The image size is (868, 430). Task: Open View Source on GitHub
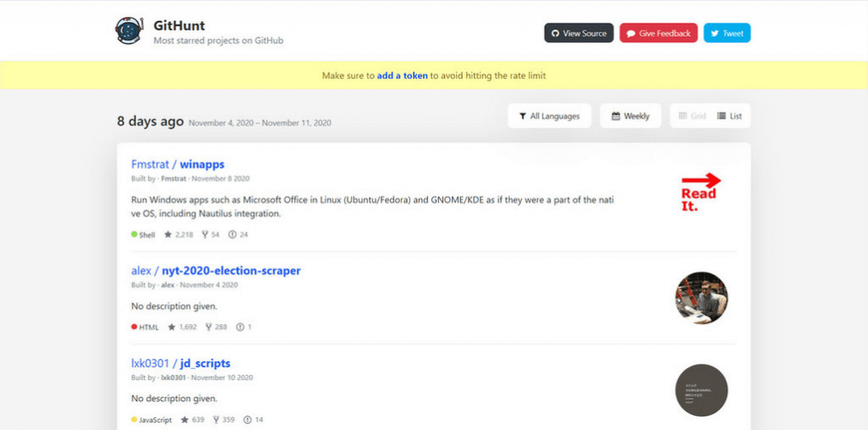click(x=579, y=33)
